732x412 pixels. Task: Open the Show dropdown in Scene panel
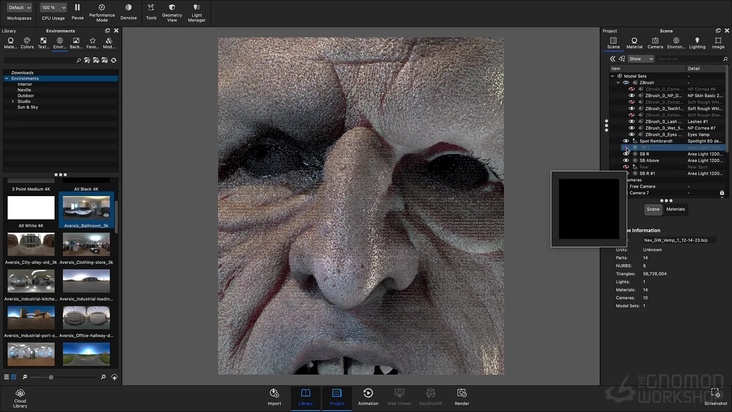click(x=641, y=59)
